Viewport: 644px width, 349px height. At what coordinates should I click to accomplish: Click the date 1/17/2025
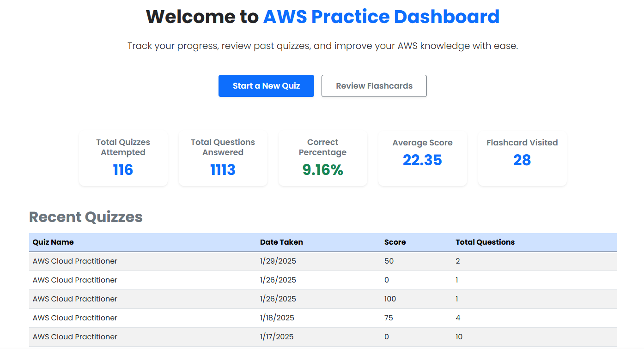277,337
